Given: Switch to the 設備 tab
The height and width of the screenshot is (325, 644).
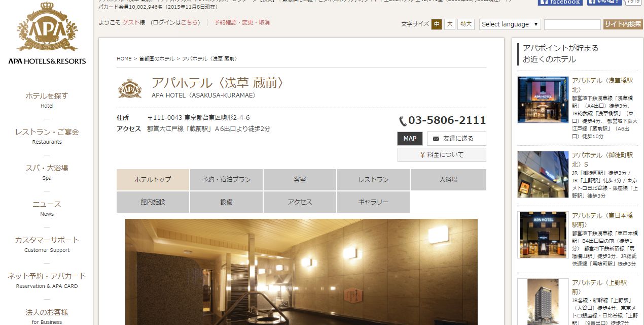Looking at the screenshot, I should click(x=226, y=202).
